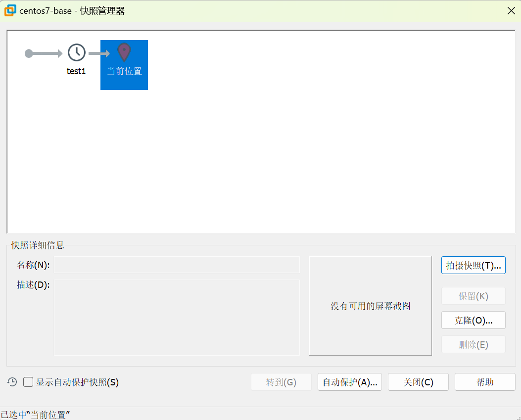Enable 显示自动保护快照 checkbox
This screenshot has width=521, height=420.
[x=28, y=382]
